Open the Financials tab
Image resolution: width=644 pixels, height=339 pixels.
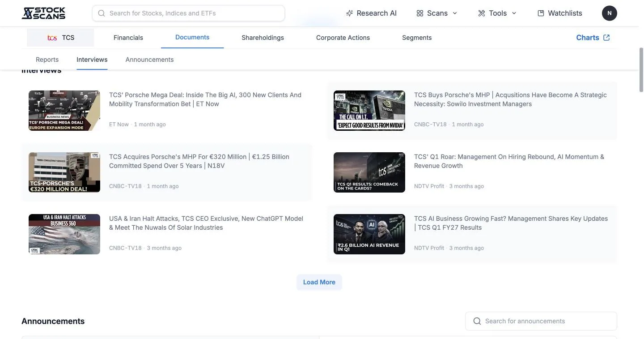tap(128, 38)
